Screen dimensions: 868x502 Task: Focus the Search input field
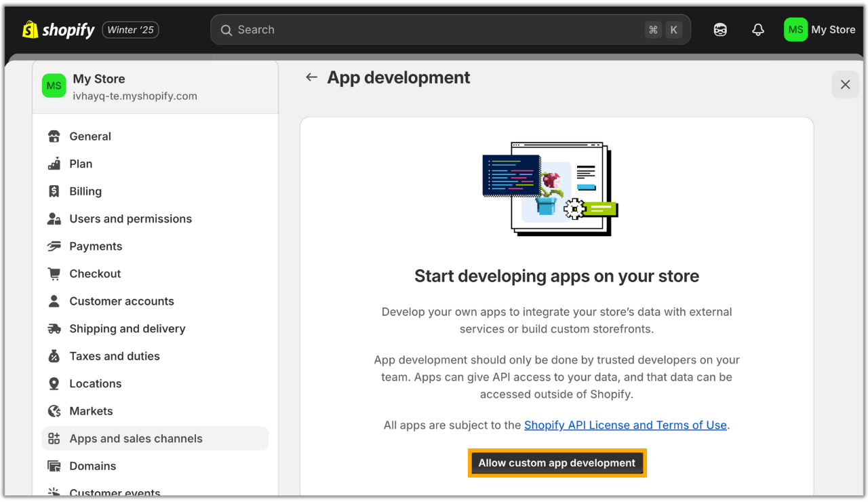[x=450, y=30]
